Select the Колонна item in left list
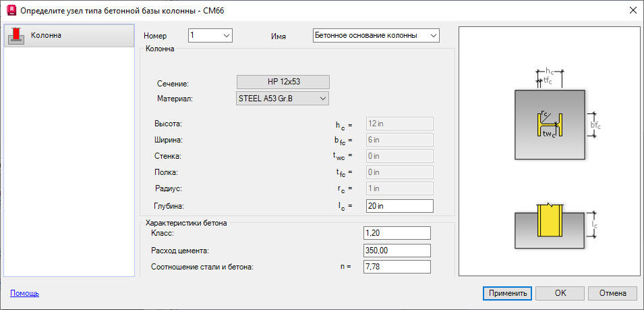Image resolution: width=644 pixels, height=310 pixels. click(69, 36)
